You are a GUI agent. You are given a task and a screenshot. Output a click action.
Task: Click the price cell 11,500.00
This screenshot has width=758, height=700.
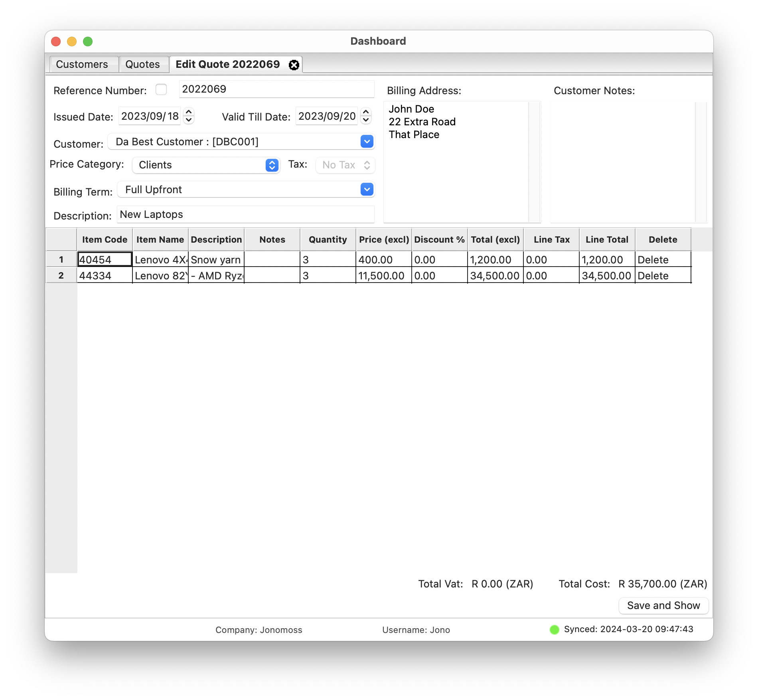384,275
